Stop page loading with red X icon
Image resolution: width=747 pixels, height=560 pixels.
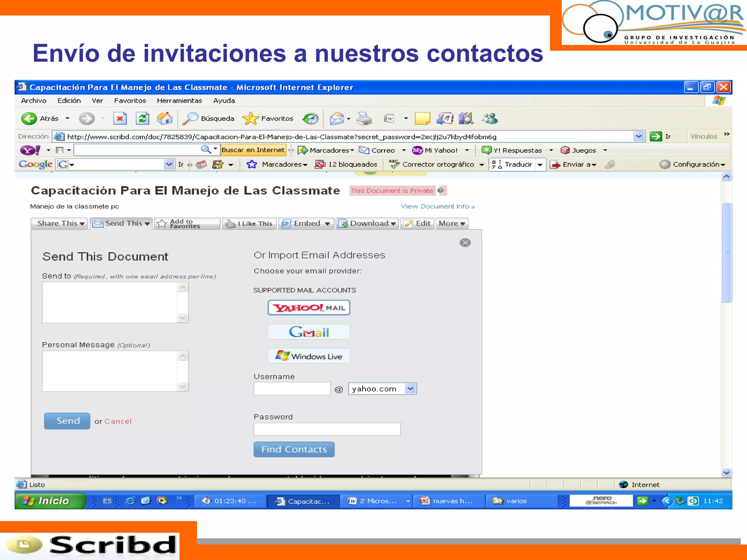[x=120, y=118]
